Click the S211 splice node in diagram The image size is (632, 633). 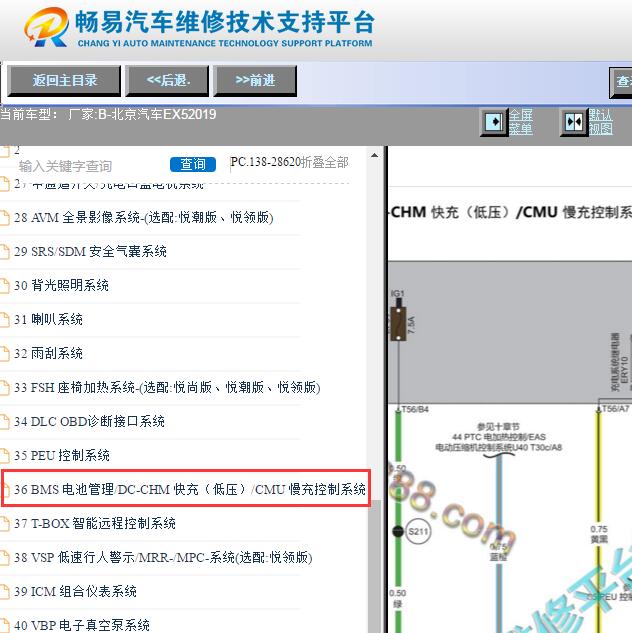(x=418, y=531)
